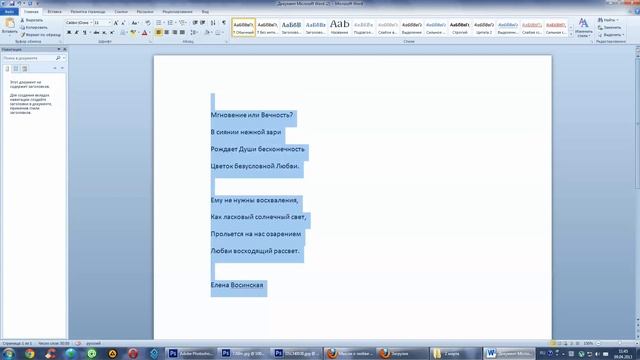Toggle bold formatting
The height and width of the screenshot is (360, 640).
tap(69, 32)
